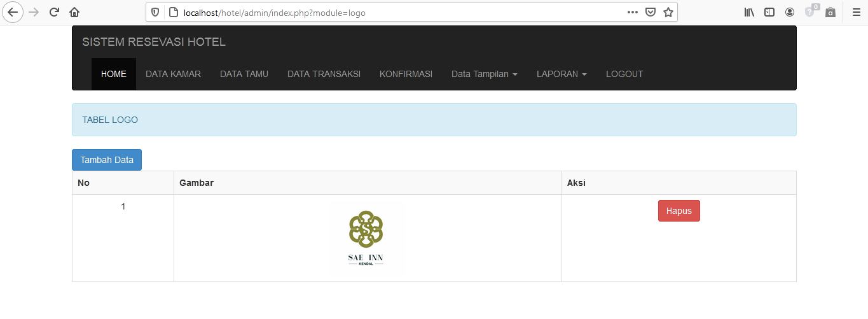Open the browser home page icon
This screenshot has height=319, width=868.
tap(74, 12)
